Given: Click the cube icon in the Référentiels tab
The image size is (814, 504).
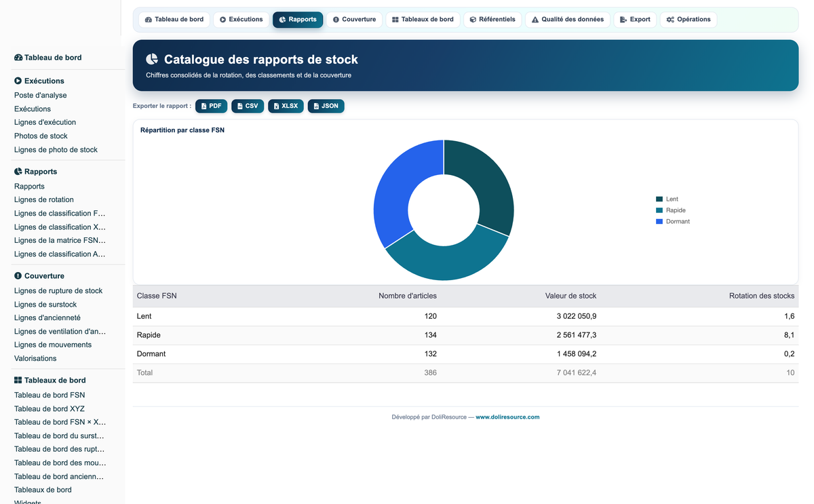Looking at the screenshot, I should [473, 20].
